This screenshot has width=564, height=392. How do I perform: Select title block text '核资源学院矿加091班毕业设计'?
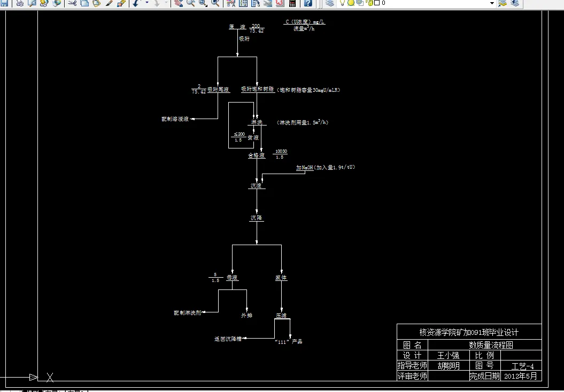[469, 332]
